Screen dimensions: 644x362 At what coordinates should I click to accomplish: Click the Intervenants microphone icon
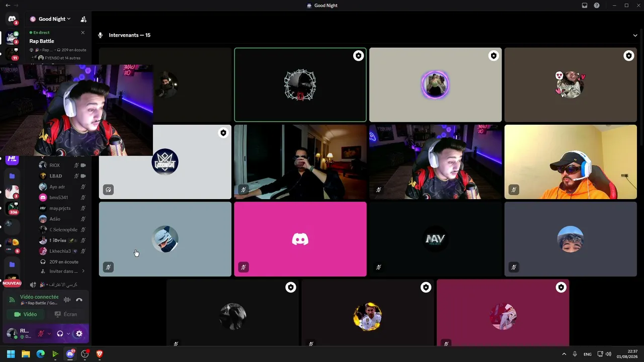[100, 35]
